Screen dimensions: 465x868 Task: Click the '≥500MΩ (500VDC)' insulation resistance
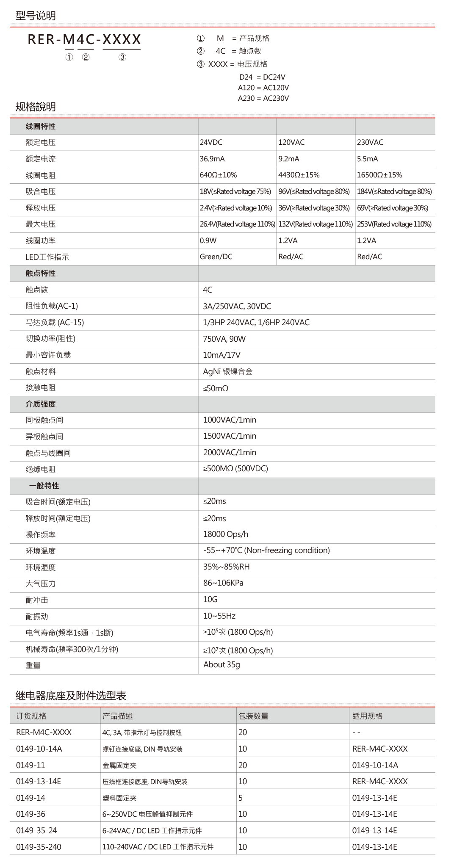(x=235, y=468)
